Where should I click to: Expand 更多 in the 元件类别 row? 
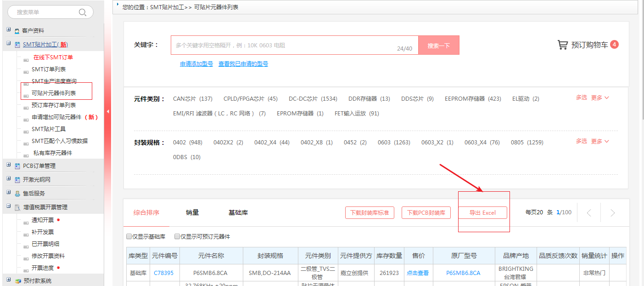(599, 97)
